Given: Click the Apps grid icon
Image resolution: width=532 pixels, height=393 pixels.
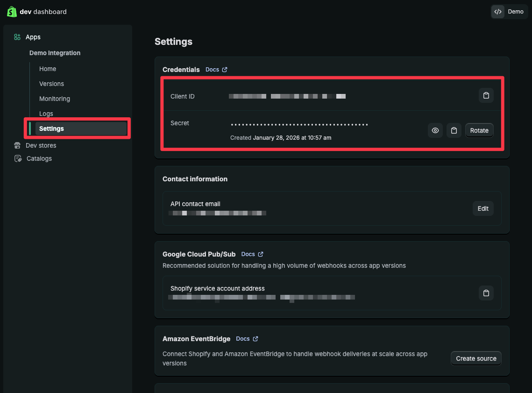Looking at the screenshot, I should tap(17, 37).
